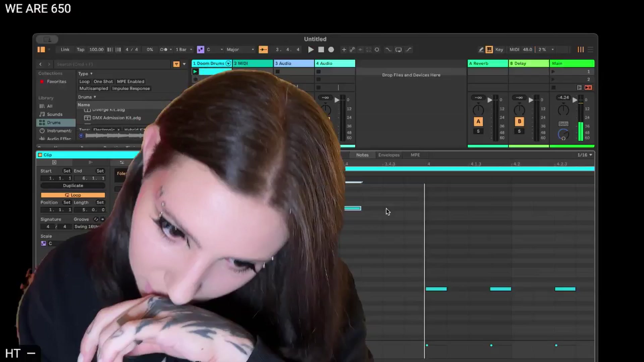Click the Duplicate button in Clip panel
The width and height of the screenshot is (644, 362).
pos(73,186)
